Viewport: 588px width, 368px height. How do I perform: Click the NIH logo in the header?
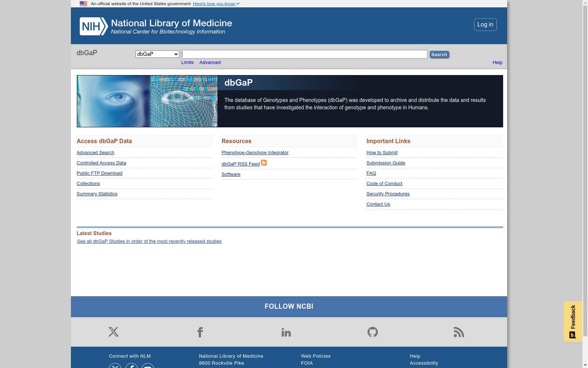click(94, 26)
